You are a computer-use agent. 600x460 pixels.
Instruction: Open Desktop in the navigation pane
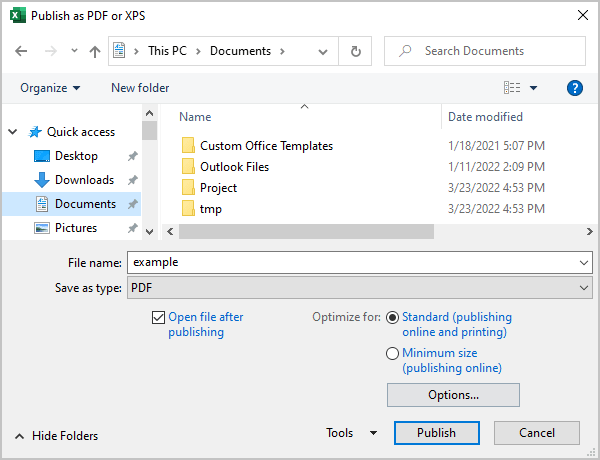click(76, 156)
